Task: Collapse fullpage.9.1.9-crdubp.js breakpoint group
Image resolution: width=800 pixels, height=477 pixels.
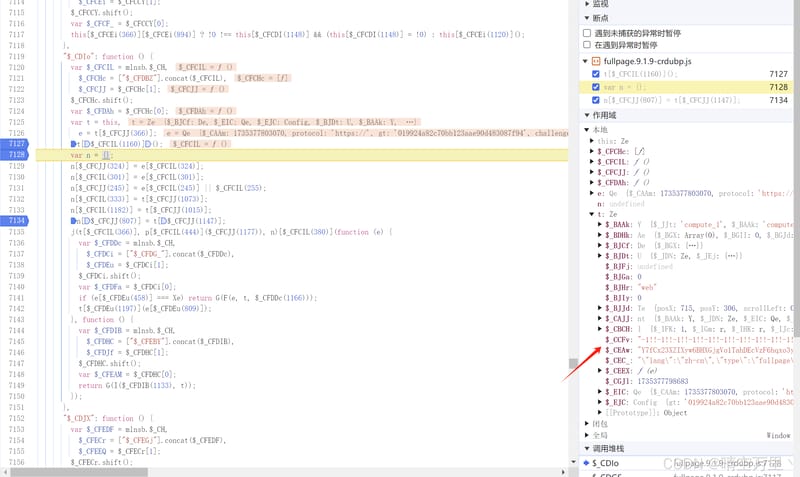Action: [586, 61]
